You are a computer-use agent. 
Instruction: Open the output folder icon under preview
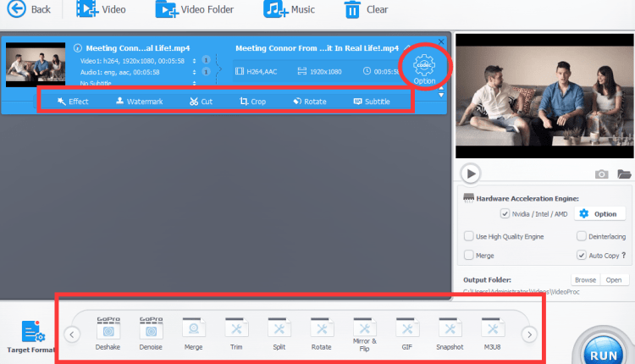click(625, 174)
